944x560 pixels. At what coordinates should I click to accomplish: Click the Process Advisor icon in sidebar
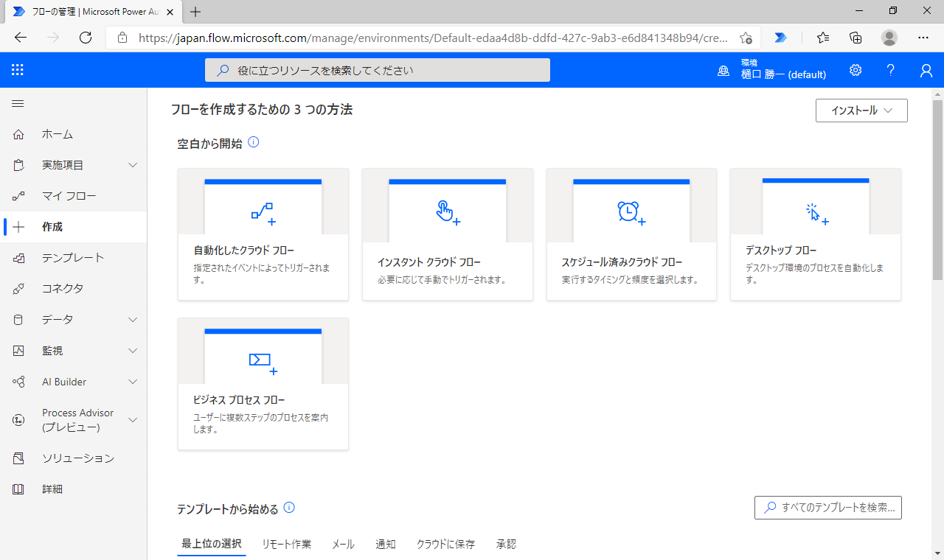coord(18,420)
